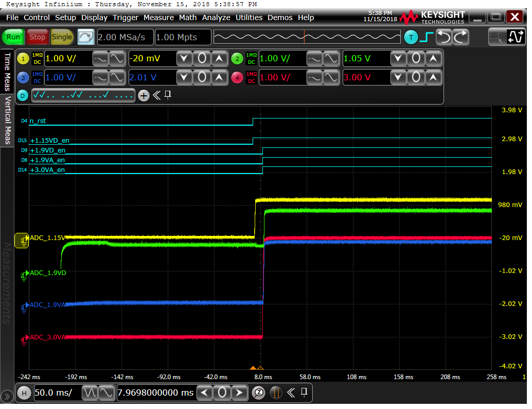This screenshot has height=409, width=532.
Task: Click channel 1 small wave scale icon
Action: coord(100,59)
